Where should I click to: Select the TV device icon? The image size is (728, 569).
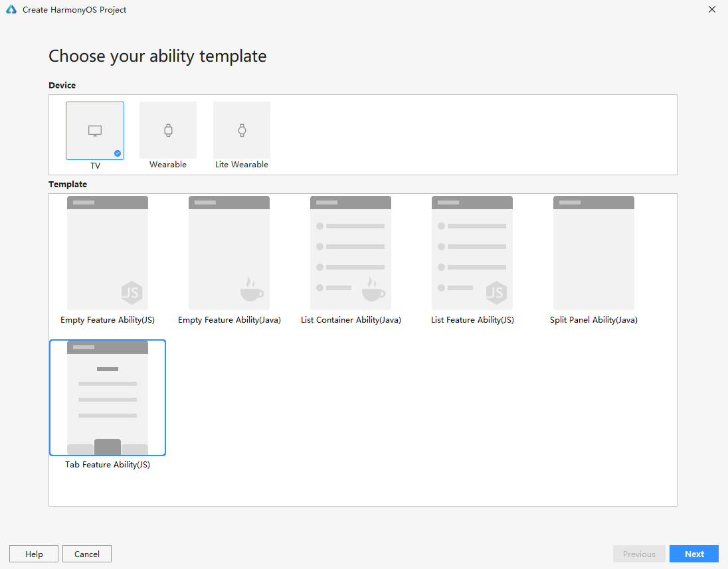coord(95,131)
